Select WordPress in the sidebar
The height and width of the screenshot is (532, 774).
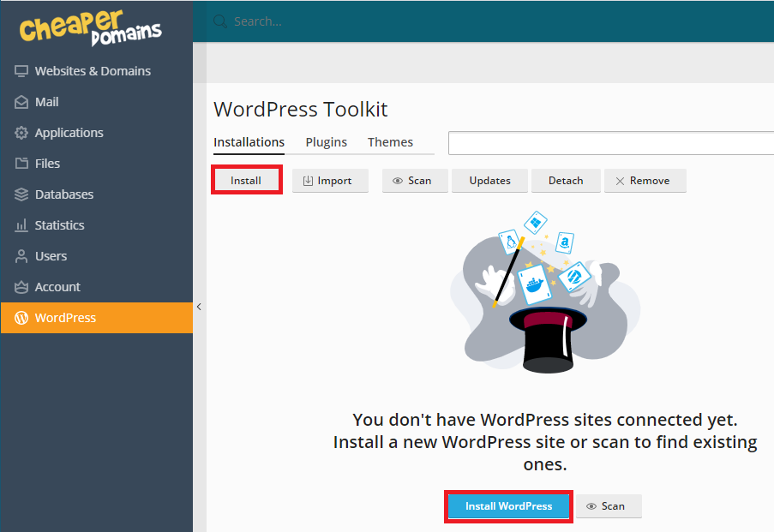pyautogui.click(x=97, y=318)
